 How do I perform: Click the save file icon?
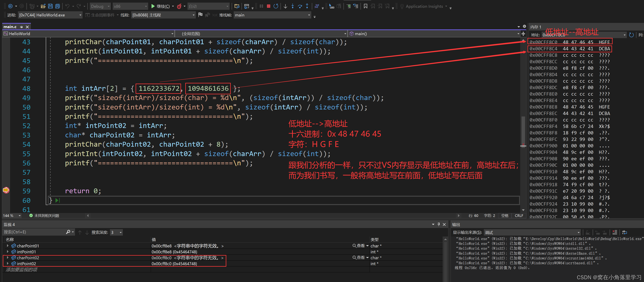[x=50, y=6]
